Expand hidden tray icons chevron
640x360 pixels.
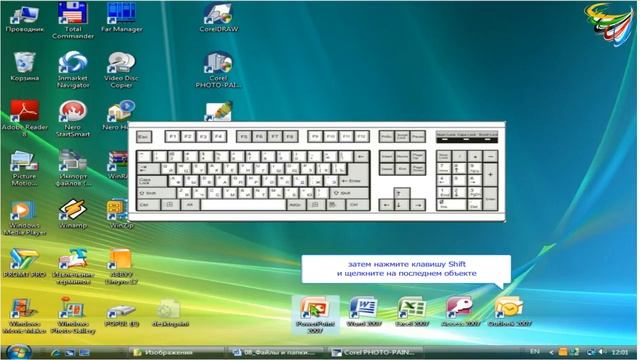551,352
